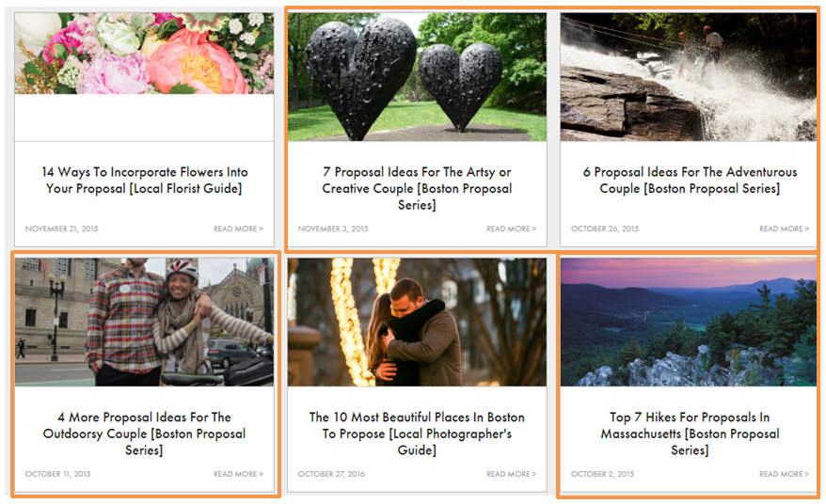Click the mountain sunset landscape thumbnail
The width and height of the screenshot is (826, 504).
tap(688, 322)
